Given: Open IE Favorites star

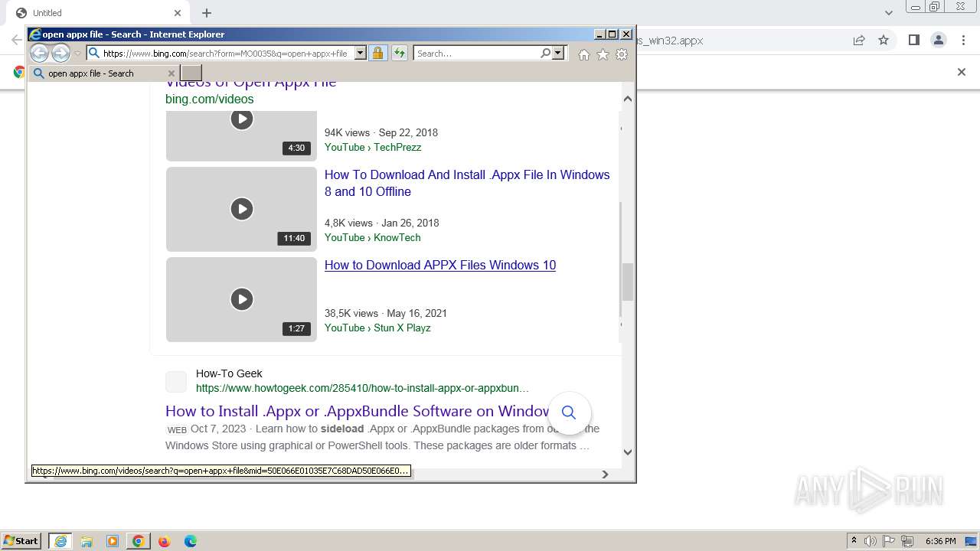Looking at the screenshot, I should coord(603,54).
